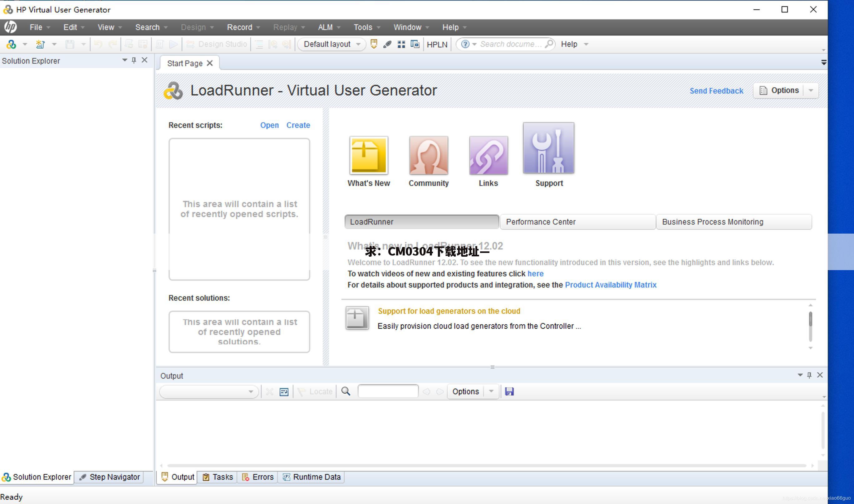Open the View menu
The height and width of the screenshot is (504, 854).
click(x=110, y=27)
